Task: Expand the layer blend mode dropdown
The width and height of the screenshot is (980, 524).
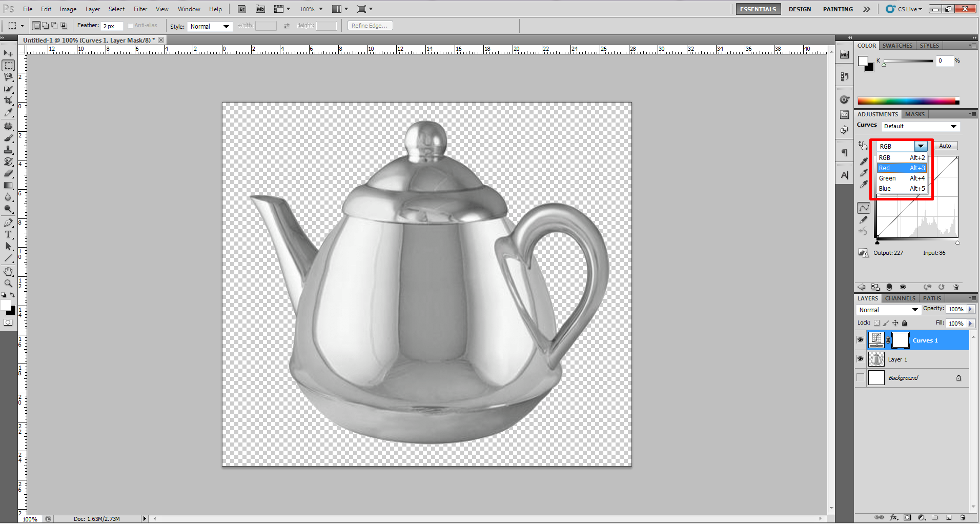Action: point(888,310)
